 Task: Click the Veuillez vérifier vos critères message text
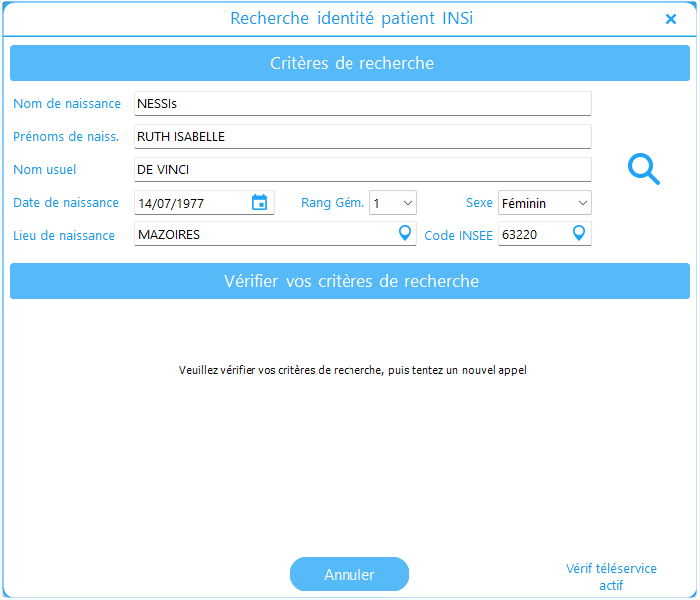tap(351, 370)
